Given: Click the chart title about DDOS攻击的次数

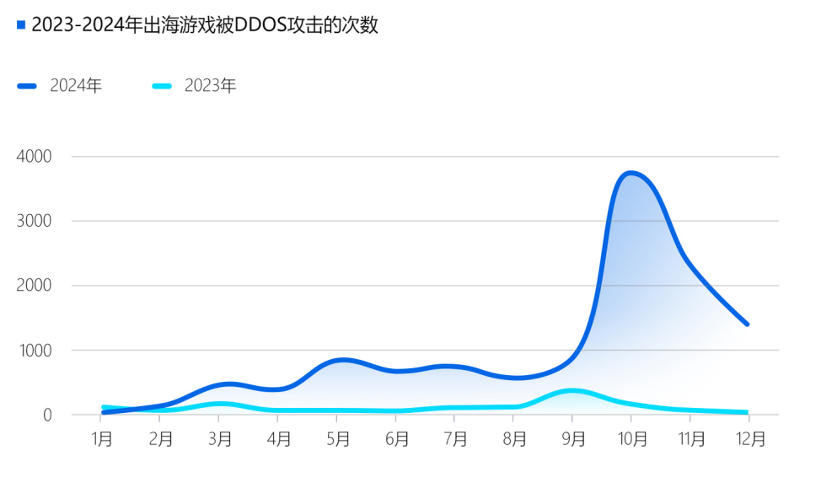Looking at the screenshot, I should pyautogui.click(x=205, y=24).
